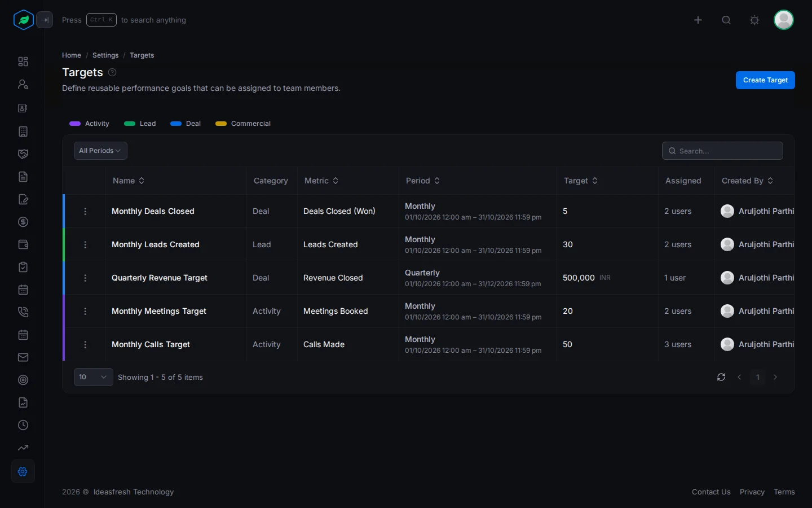Click the Ctrl K global search hint
This screenshot has width=812, height=508.
pyautogui.click(x=101, y=20)
